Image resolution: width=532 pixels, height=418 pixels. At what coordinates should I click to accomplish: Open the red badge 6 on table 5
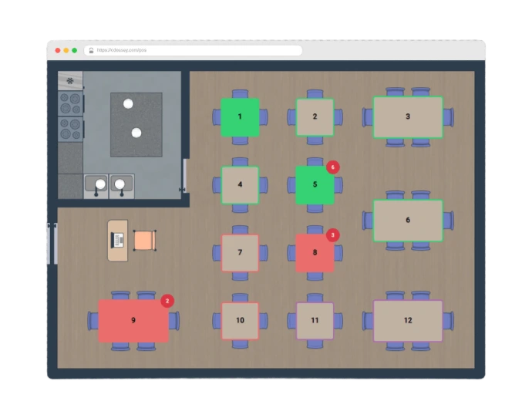pos(333,167)
